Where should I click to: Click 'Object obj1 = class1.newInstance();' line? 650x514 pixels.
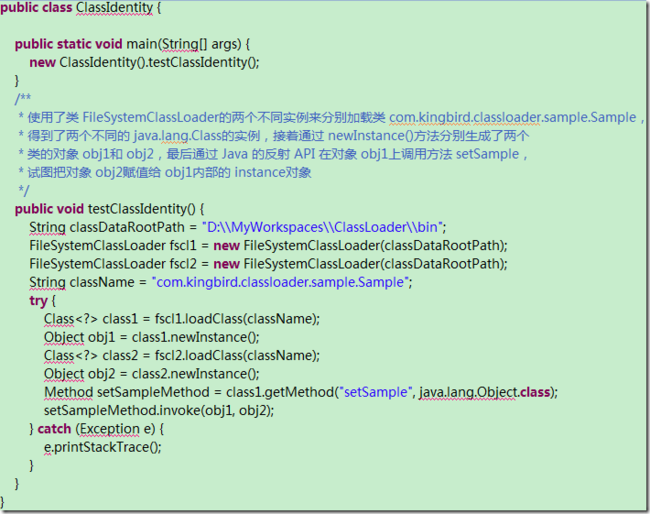(152, 337)
